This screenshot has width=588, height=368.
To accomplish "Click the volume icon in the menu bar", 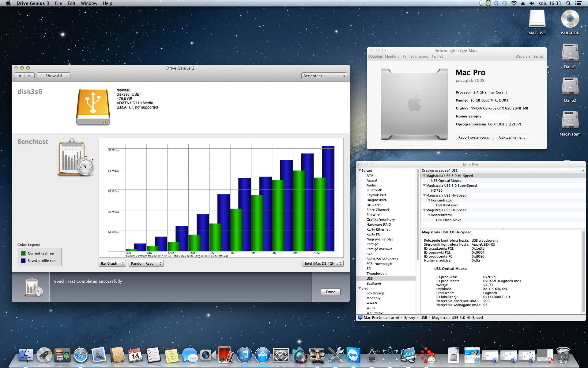I will tap(531, 3).
